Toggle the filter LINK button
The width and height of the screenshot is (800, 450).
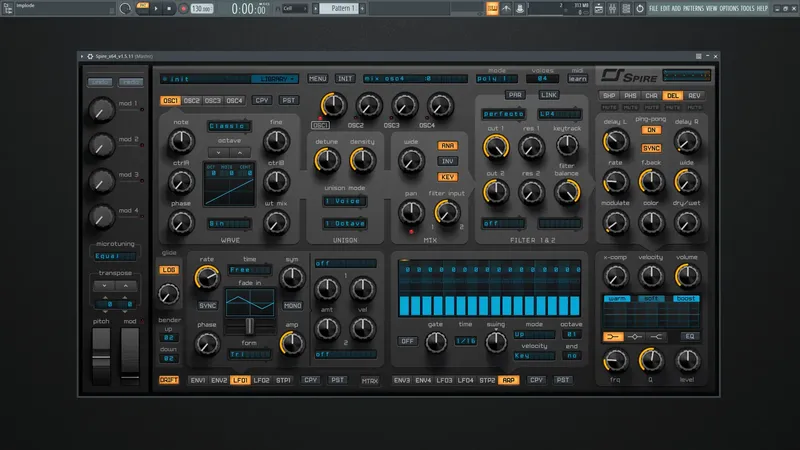pos(549,95)
